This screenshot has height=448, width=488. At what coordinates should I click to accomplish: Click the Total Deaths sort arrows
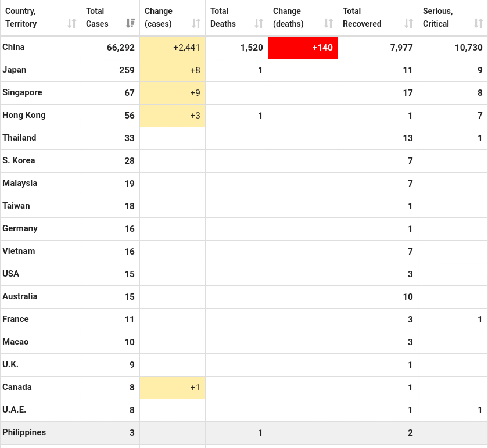(x=259, y=23)
